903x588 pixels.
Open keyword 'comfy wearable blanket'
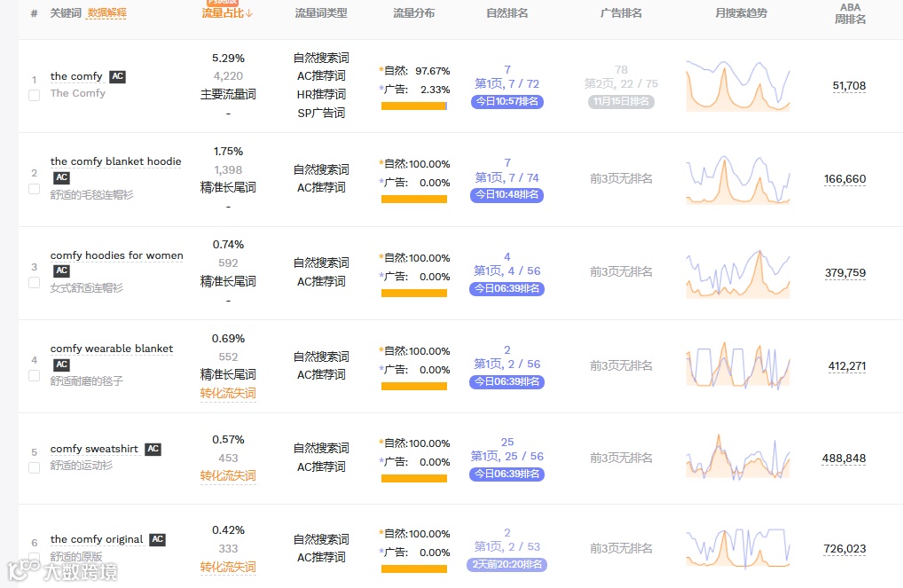pos(111,349)
